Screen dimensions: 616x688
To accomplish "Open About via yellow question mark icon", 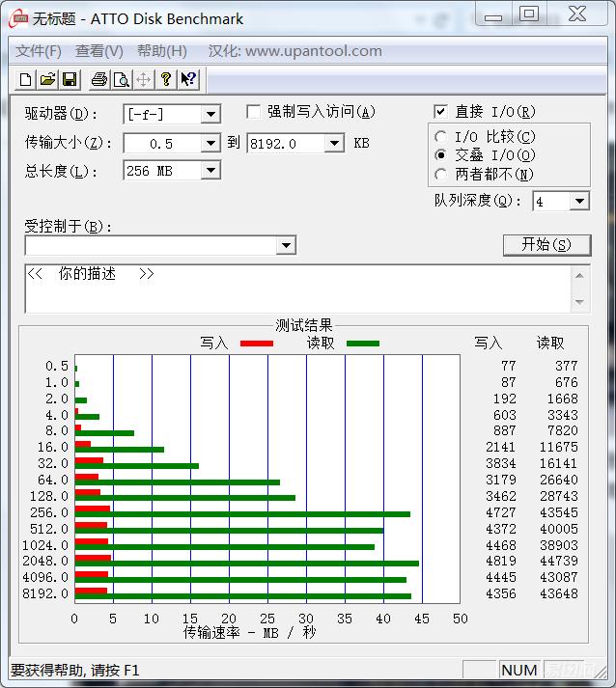I will 166,79.
